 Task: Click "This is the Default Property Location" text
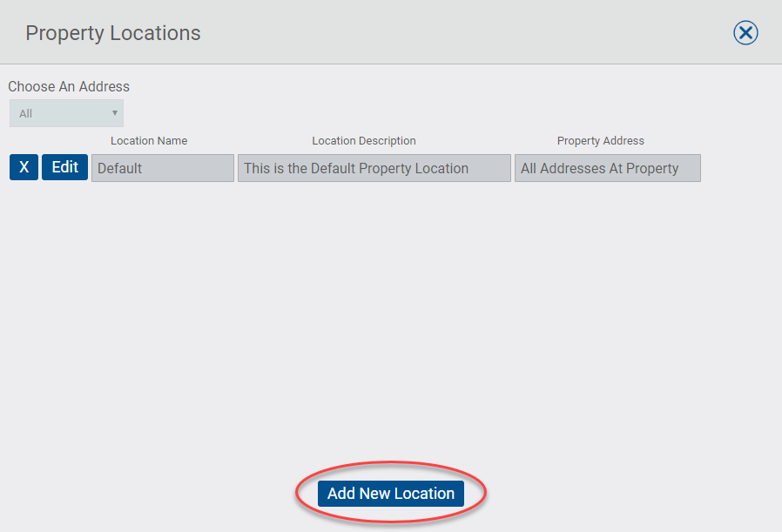(x=356, y=168)
